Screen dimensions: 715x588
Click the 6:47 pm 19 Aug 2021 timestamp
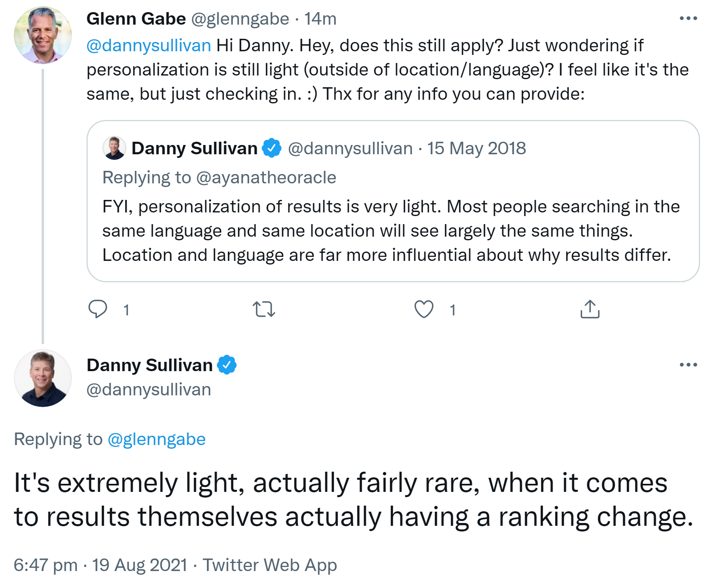(x=100, y=565)
